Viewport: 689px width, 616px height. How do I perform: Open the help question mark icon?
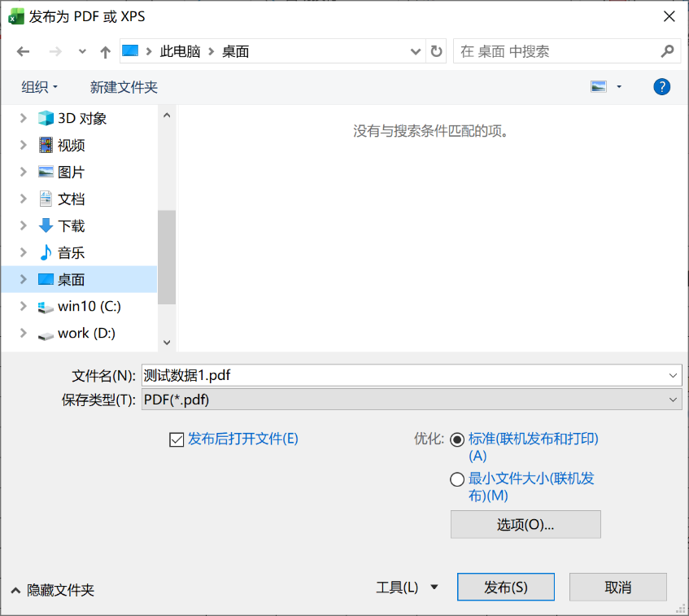[x=662, y=87]
